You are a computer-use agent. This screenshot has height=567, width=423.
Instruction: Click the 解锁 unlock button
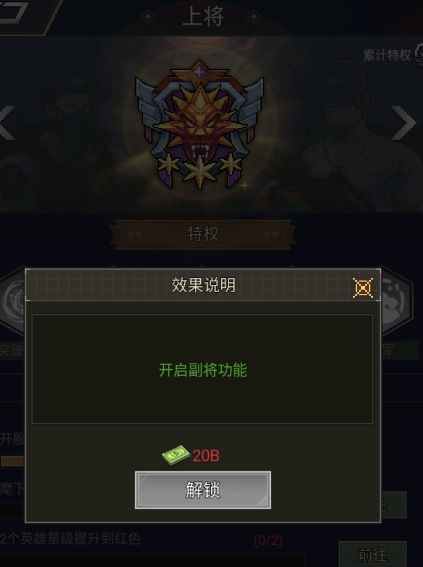pyautogui.click(x=203, y=490)
